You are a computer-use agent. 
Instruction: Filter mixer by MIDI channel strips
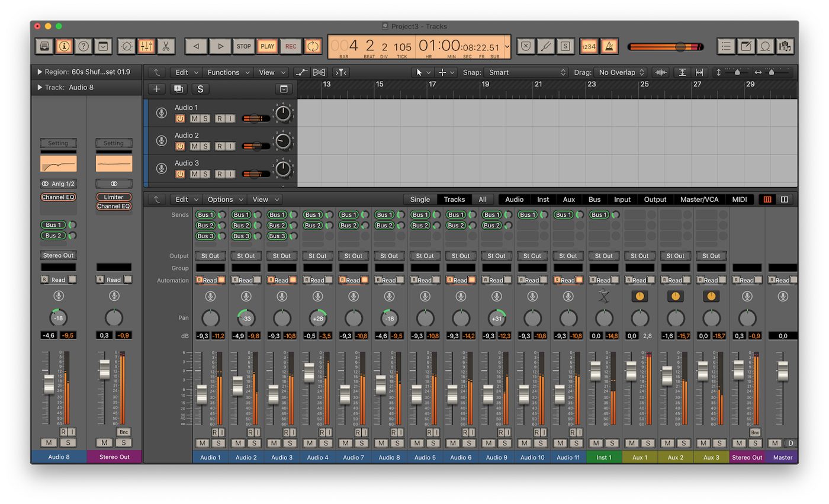point(740,200)
